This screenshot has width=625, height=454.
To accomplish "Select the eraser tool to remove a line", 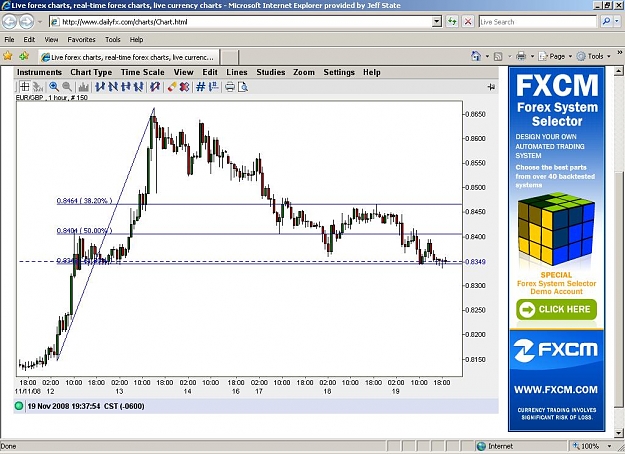I will 172,86.
